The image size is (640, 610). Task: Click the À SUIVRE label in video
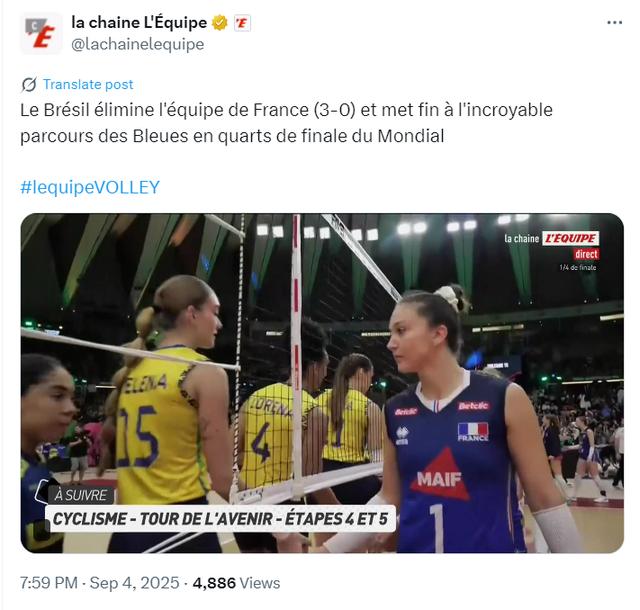click(x=81, y=495)
